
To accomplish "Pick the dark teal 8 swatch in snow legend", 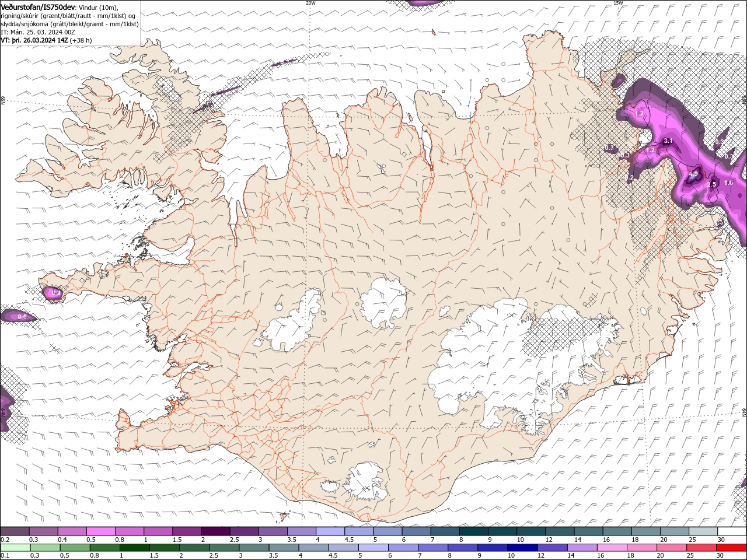I will point(474,531).
